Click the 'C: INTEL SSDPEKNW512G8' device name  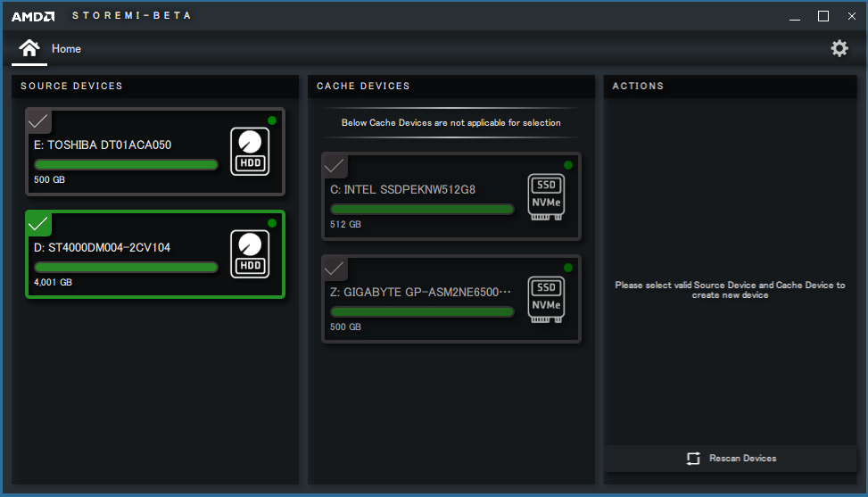tap(402, 190)
